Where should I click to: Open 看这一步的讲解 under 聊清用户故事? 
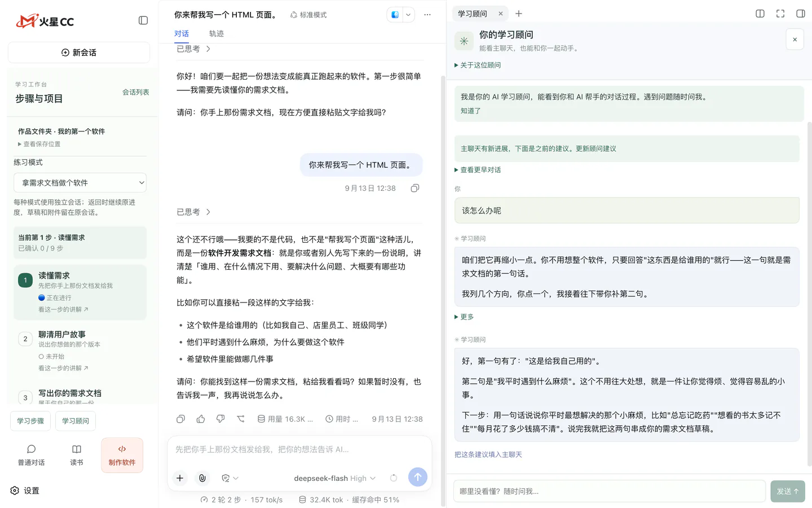[63, 368]
